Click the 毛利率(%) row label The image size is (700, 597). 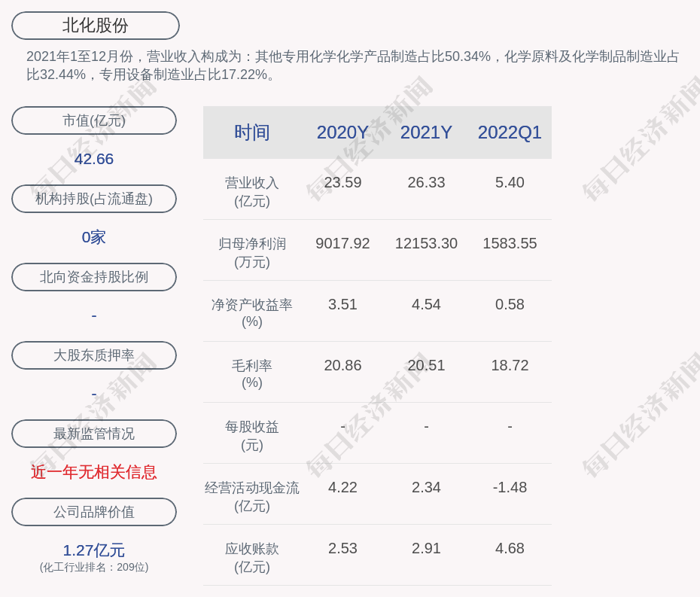coord(252,374)
